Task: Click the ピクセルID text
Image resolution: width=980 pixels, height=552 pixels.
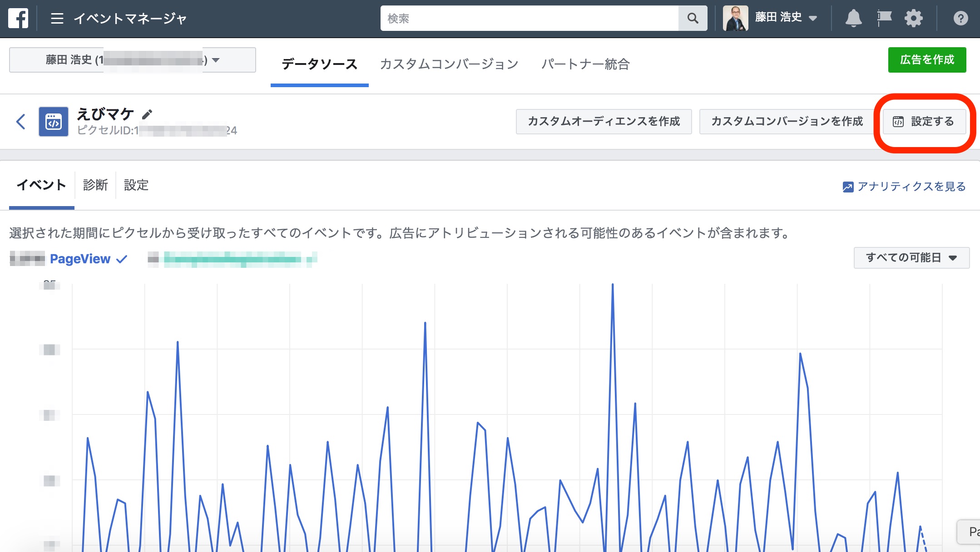Action: pyautogui.click(x=157, y=130)
